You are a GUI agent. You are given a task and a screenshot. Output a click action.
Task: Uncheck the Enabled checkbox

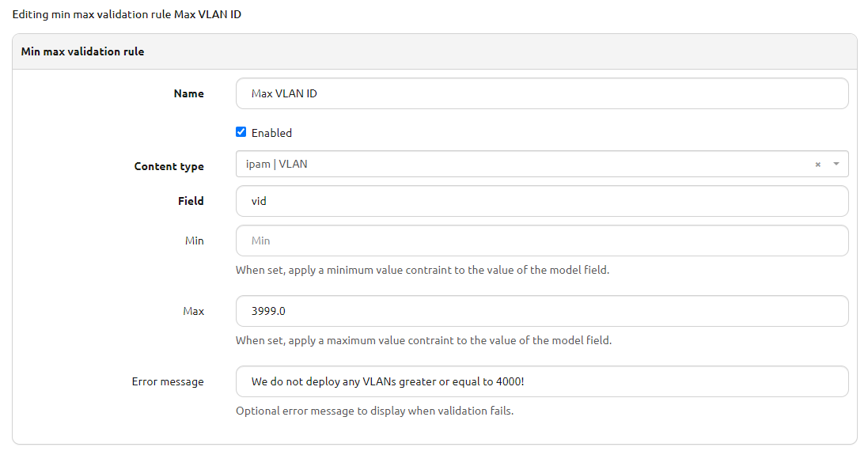(241, 132)
